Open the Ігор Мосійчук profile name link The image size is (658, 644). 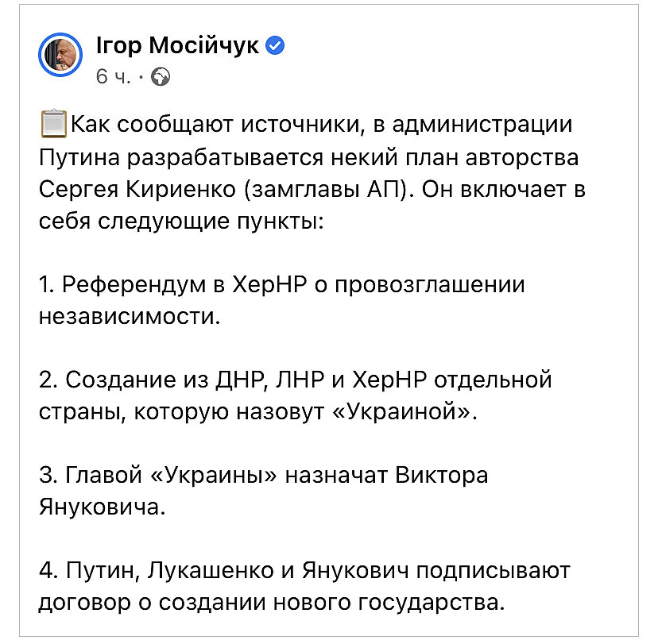pyautogui.click(x=176, y=46)
